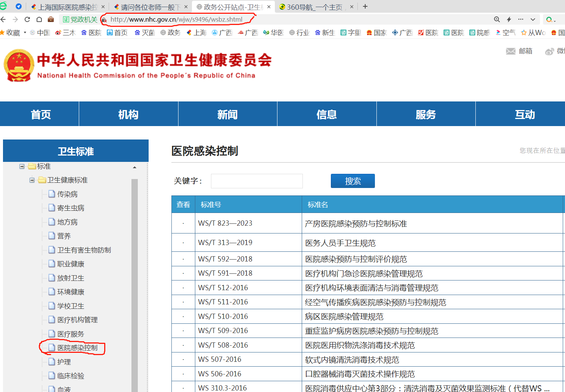
Task: Open the briefcase icon beside the home button
Action: (51, 19)
